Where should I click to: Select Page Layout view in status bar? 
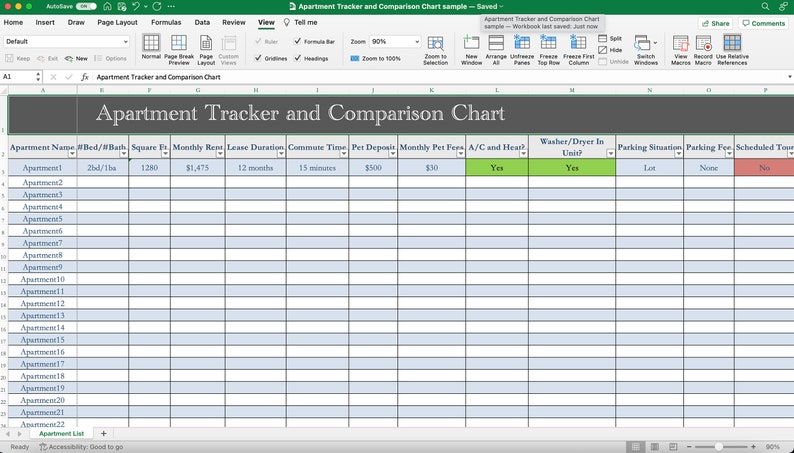654,447
